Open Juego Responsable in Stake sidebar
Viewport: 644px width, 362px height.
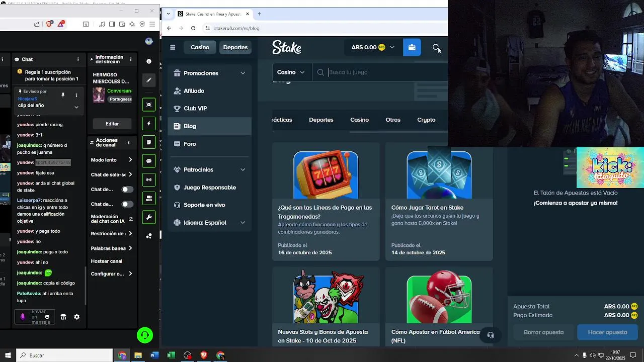209,188
